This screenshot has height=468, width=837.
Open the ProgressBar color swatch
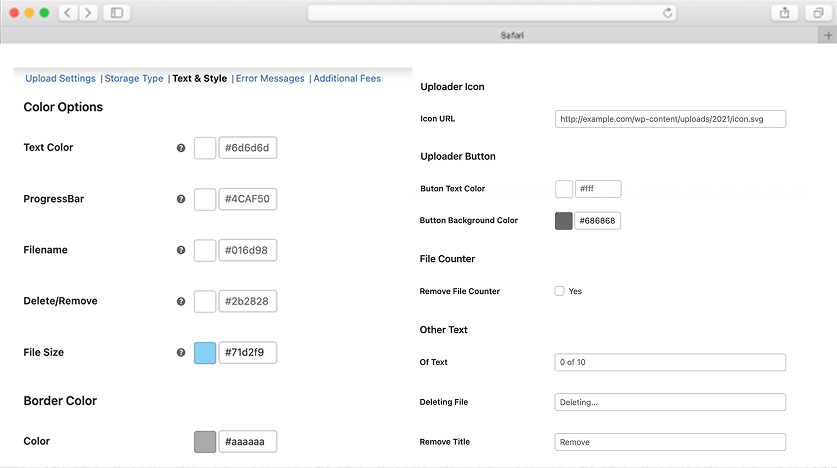point(205,199)
